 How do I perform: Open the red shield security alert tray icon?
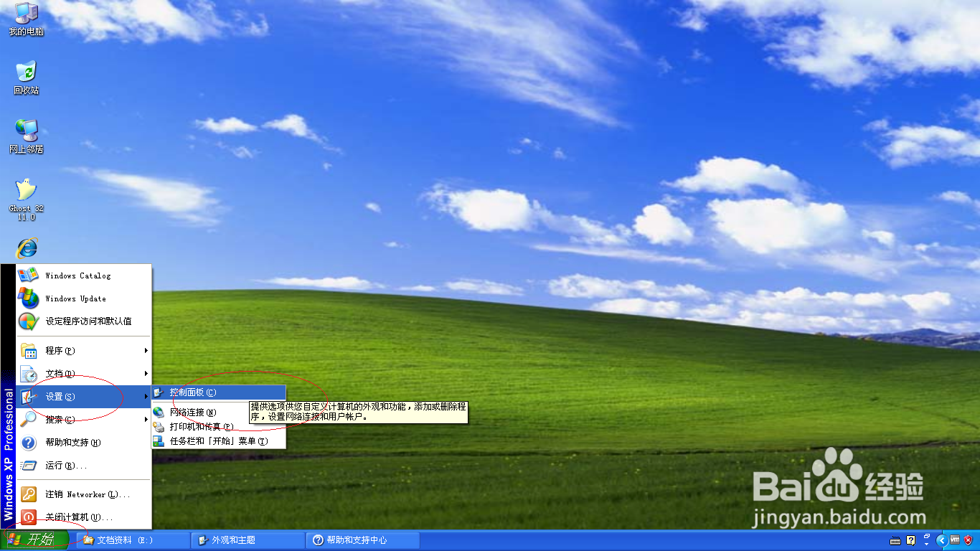click(969, 540)
